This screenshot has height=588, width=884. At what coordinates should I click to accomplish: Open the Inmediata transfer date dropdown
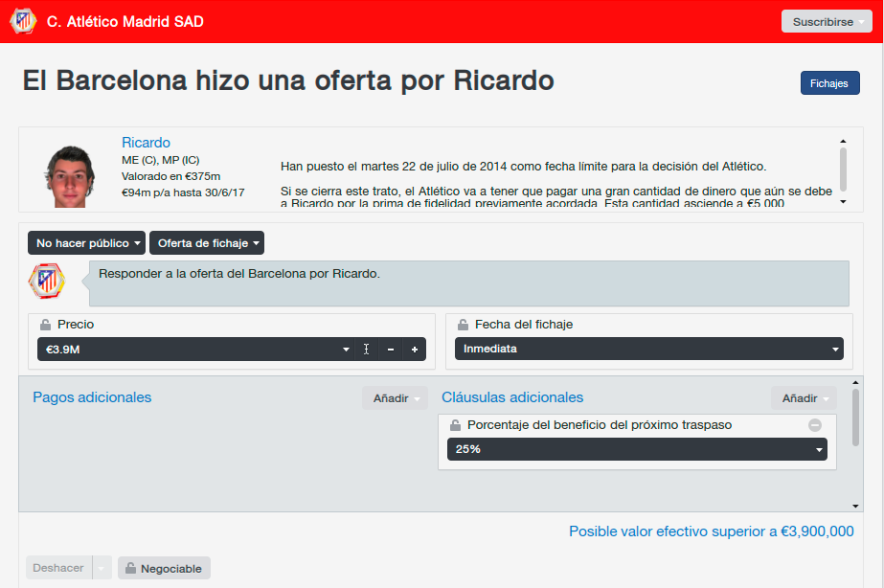649,349
